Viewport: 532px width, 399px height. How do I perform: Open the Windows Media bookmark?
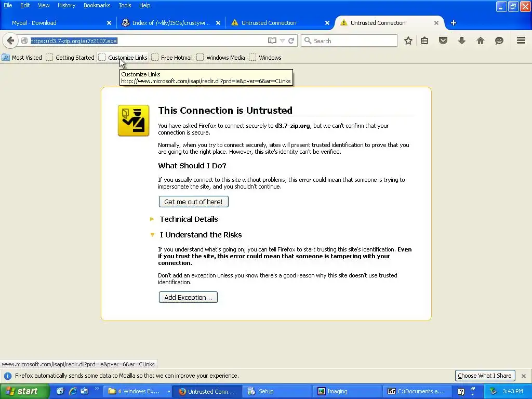pyautogui.click(x=221, y=58)
